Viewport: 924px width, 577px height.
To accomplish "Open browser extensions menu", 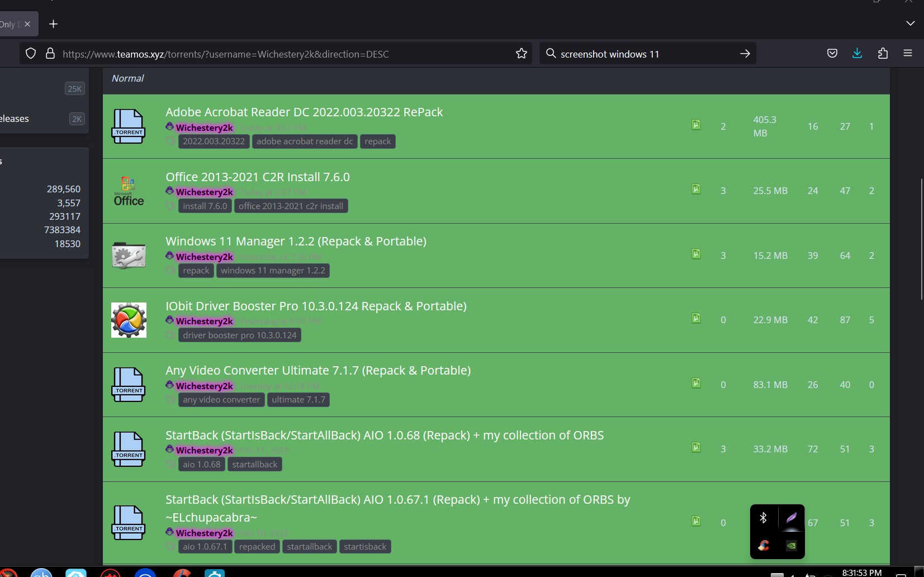I will (883, 54).
